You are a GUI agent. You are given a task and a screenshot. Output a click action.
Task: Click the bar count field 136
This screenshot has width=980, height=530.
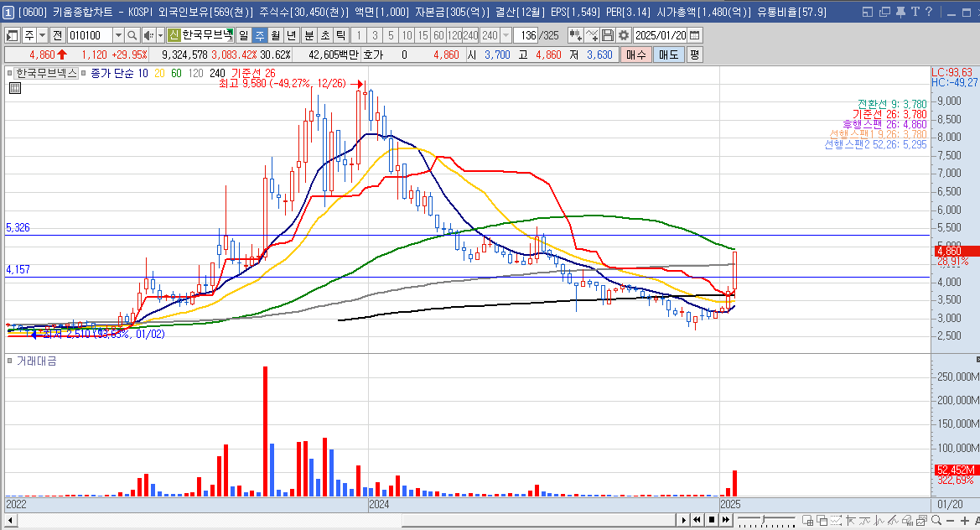coord(526,35)
